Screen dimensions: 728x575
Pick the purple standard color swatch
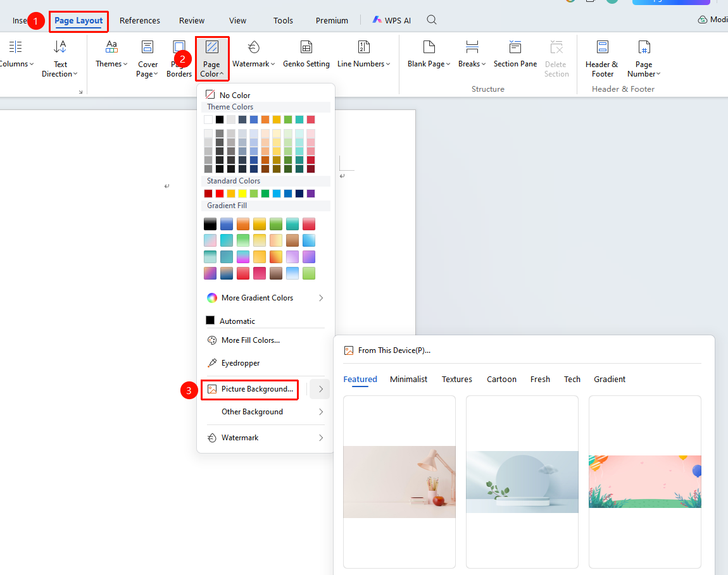click(x=311, y=194)
